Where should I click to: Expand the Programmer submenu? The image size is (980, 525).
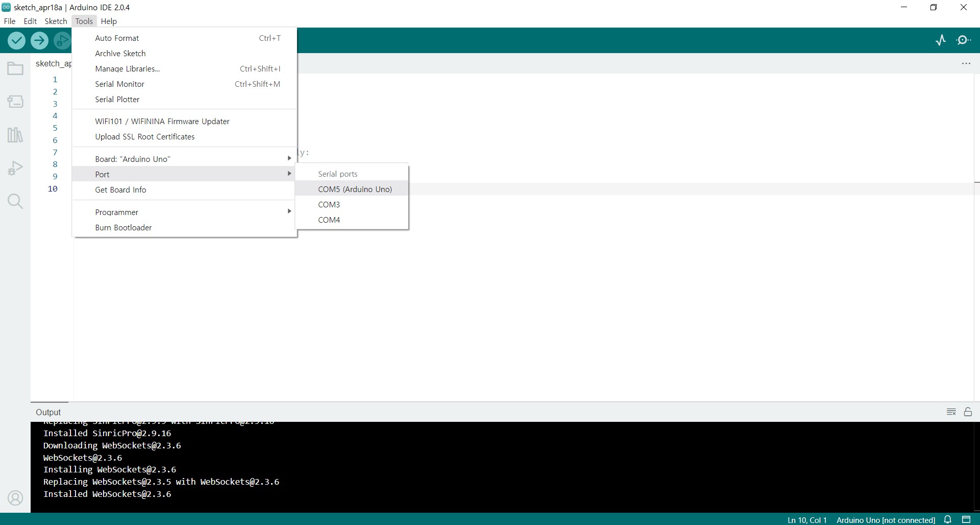point(184,212)
